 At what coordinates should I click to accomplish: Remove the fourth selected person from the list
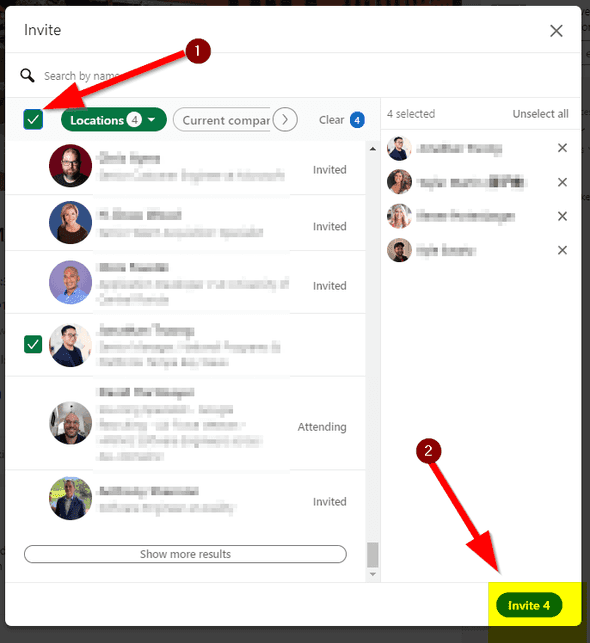pyautogui.click(x=562, y=250)
